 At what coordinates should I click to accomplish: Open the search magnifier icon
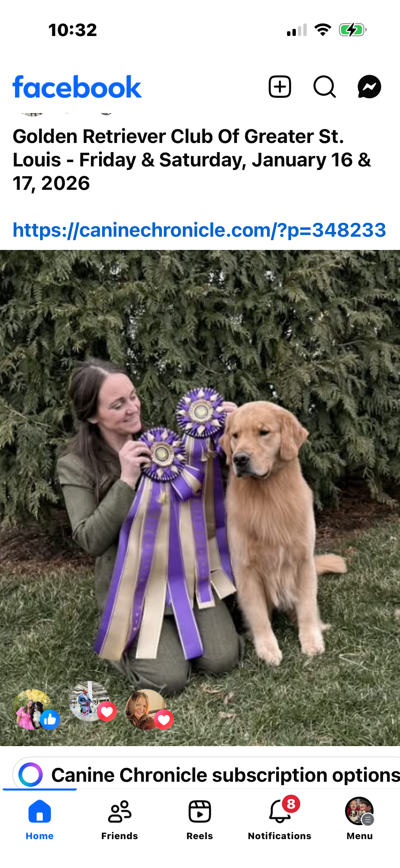(325, 87)
